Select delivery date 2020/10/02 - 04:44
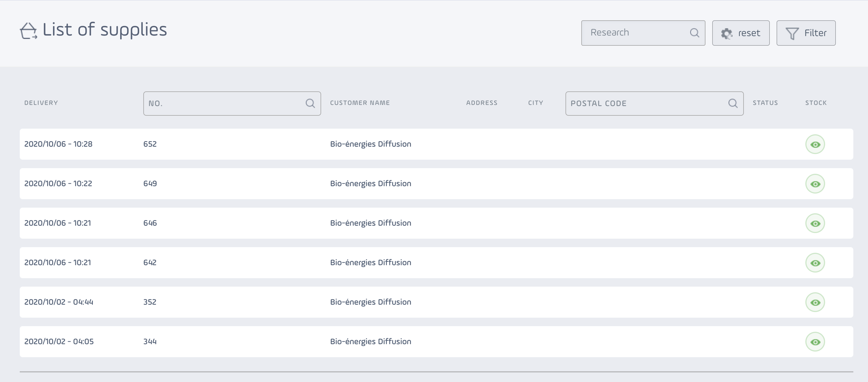This screenshot has width=868, height=382. pyautogui.click(x=59, y=302)
